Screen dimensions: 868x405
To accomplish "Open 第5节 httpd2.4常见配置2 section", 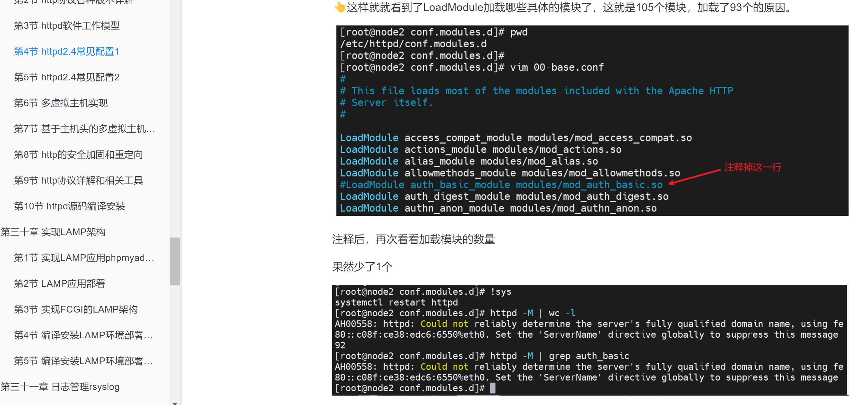I will point(66,77).
